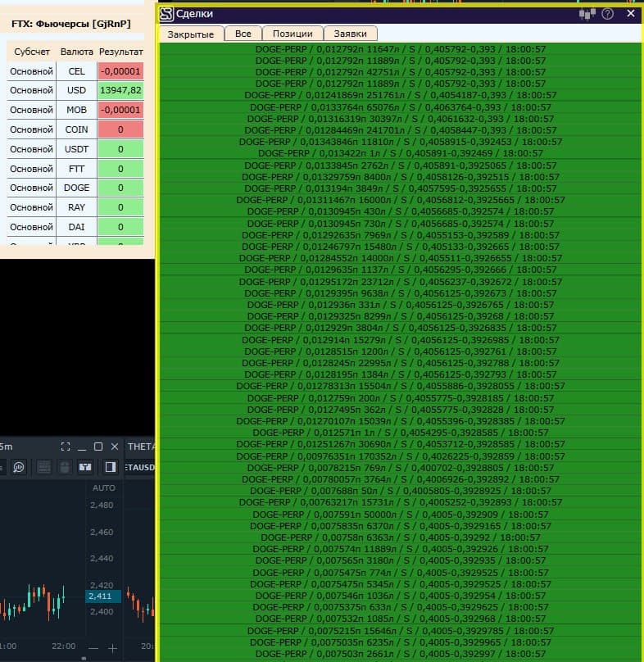
Task: Close the Сделки window
Action: (x=631, y=13)
